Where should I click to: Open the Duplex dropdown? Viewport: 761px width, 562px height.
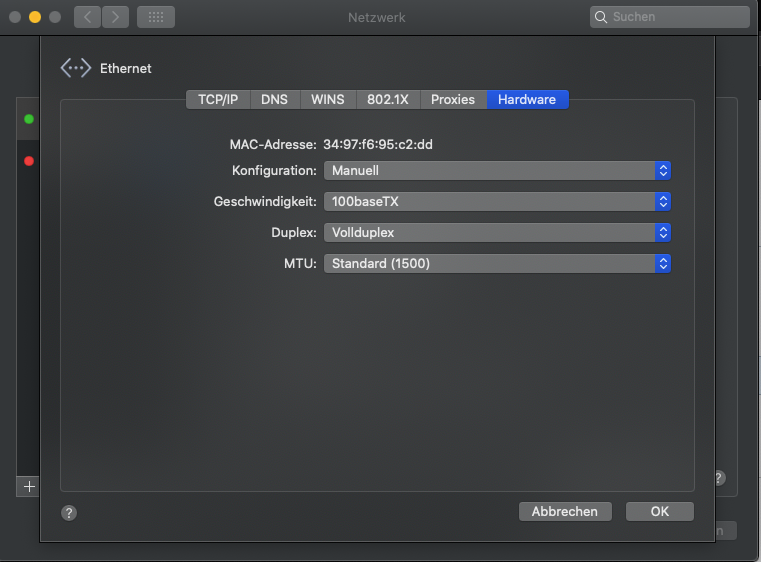click(x=496, y=233)
